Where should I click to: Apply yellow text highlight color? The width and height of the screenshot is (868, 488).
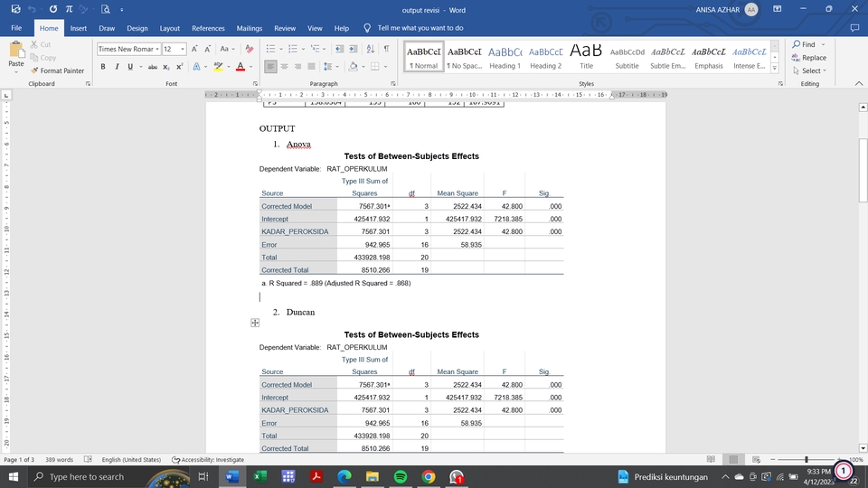pos(219,66)
